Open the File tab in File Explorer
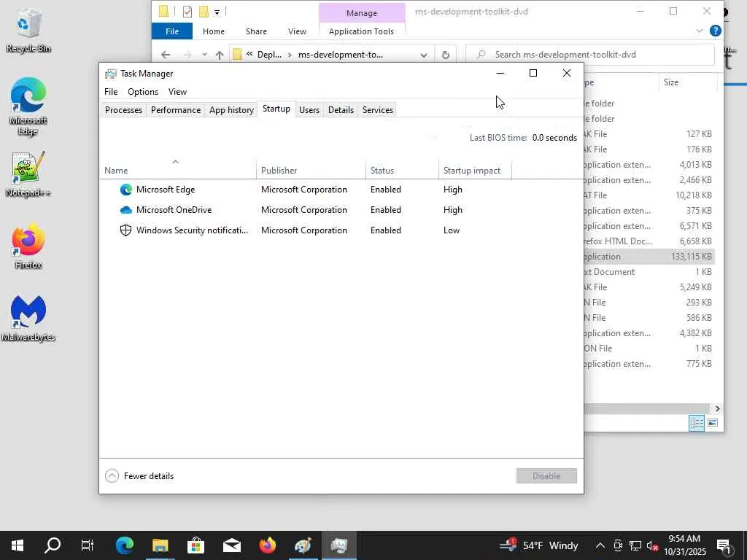The image size is (747, 560). (172, 31)
